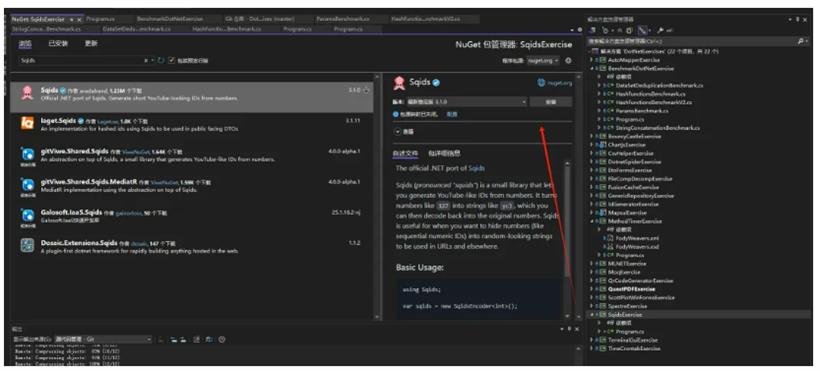Click the Solution Explorer home icon
Image resolution: width=820 pixels, height=371 pixels.
(593, 30)
